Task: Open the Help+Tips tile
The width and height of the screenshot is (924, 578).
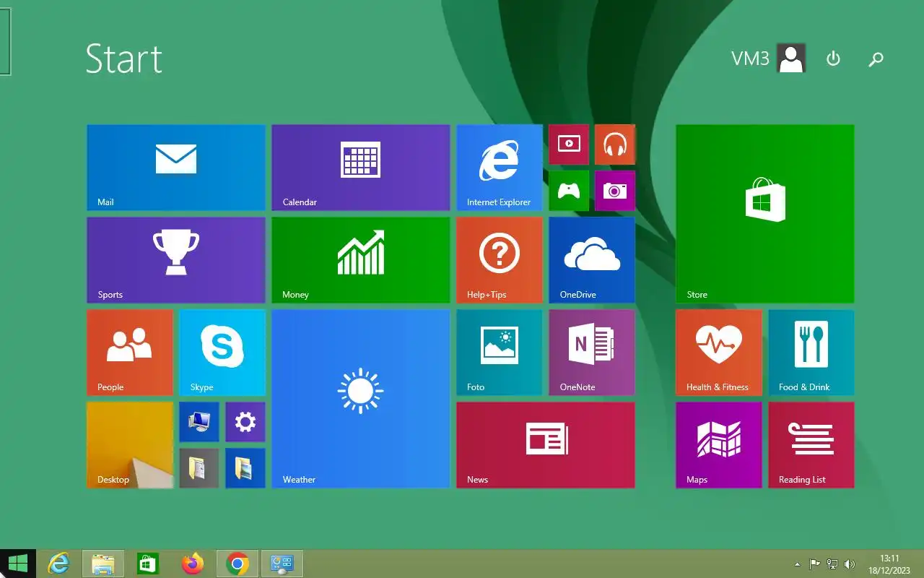Action: click(500, 260)
